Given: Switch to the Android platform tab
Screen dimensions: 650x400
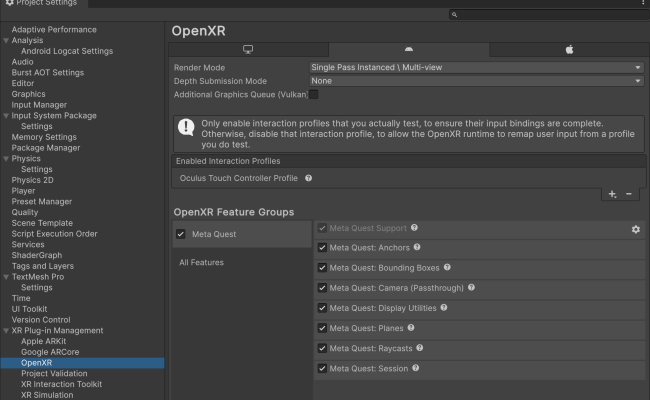Looking at the screenshot, I should [409, 49].
